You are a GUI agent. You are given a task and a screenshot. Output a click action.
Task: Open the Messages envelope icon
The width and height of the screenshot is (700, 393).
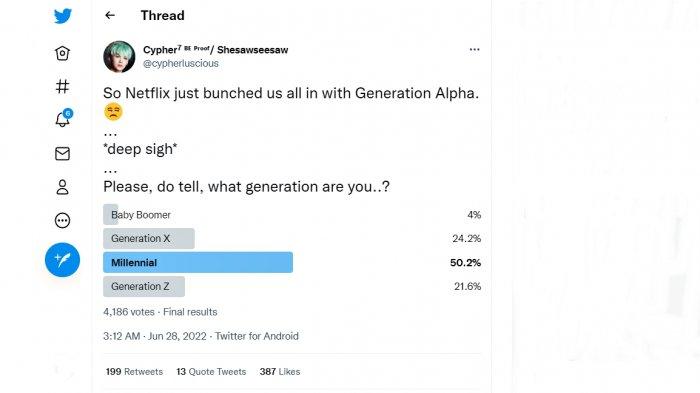(x=62, y=154)
